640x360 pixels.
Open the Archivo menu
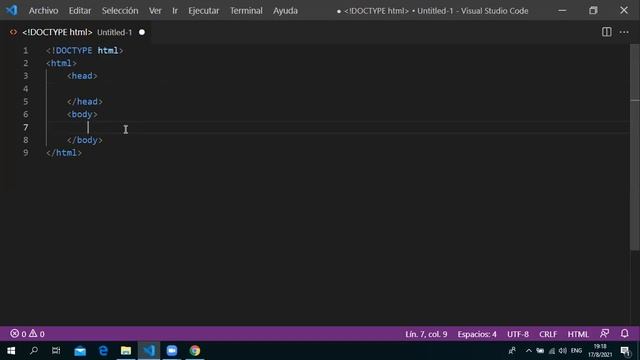[x=43, y=11]
